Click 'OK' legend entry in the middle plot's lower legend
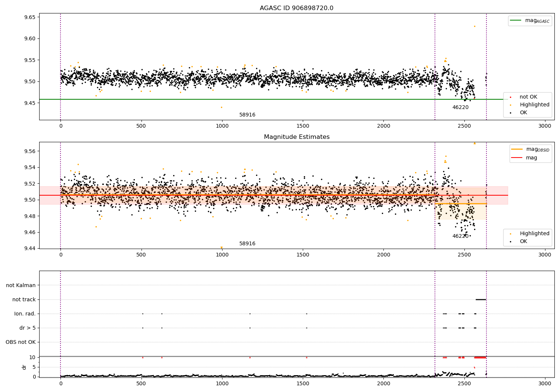The image size is (560, 392). pos(523,241)
